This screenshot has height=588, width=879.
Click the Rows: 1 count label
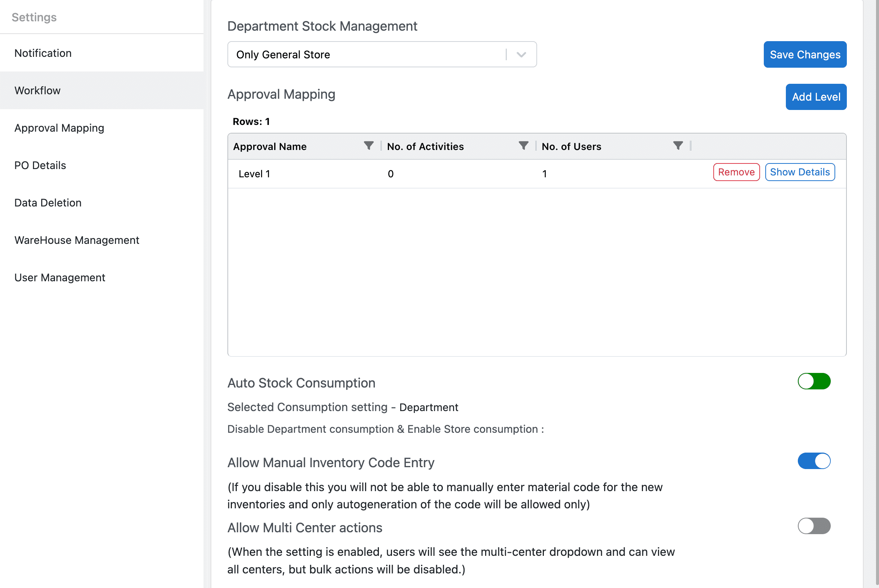[x=251, y=122]
